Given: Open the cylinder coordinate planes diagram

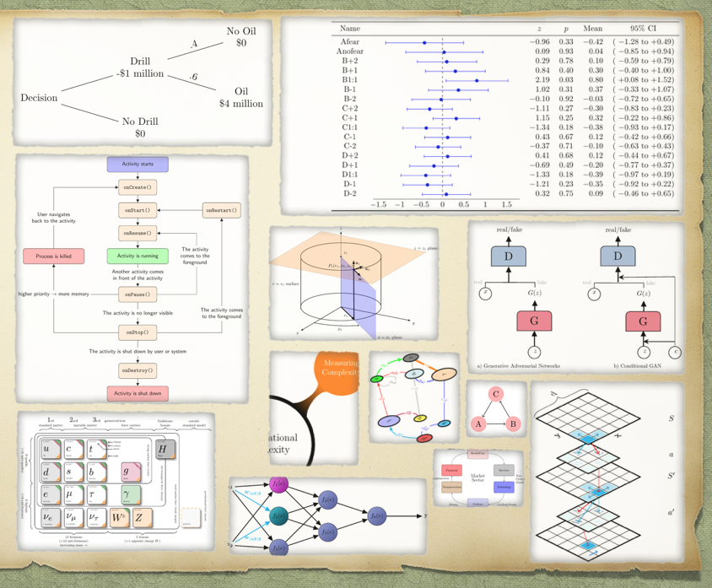Looking at the screenshot, I should [x=353, y=283].
